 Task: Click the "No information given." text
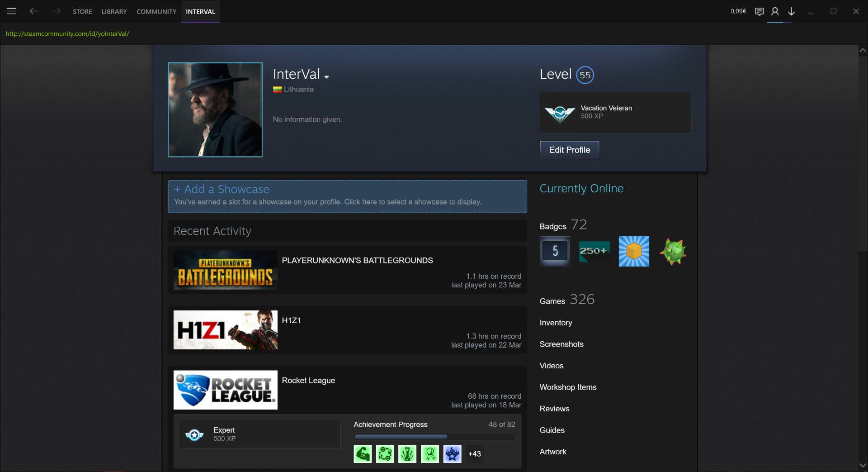(x=307, y=119)
